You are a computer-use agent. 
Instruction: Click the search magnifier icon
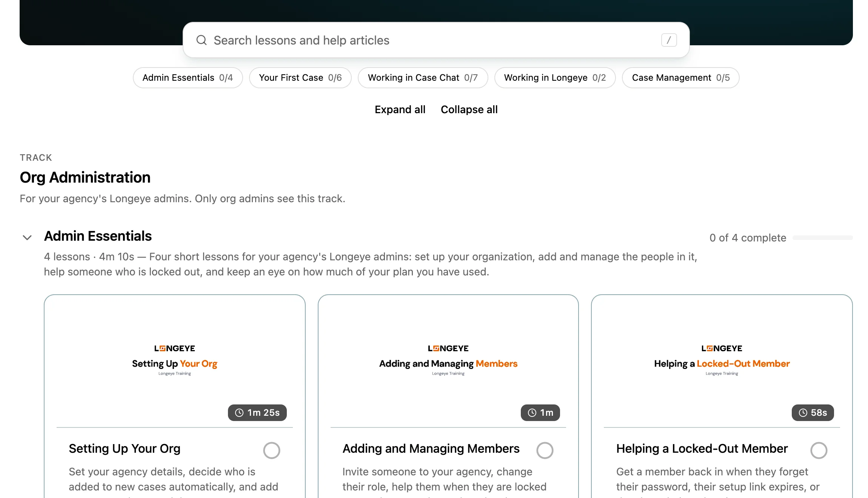[x=202, y=40]
